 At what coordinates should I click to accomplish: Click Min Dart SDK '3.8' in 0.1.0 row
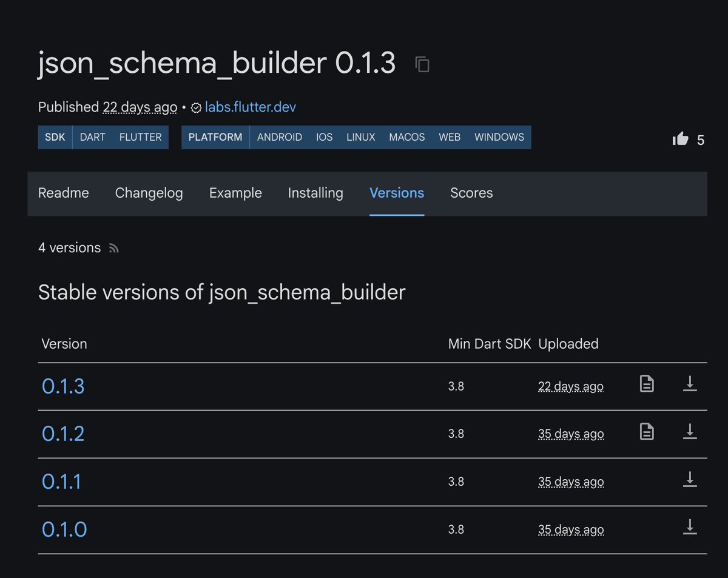click(456, 530)
